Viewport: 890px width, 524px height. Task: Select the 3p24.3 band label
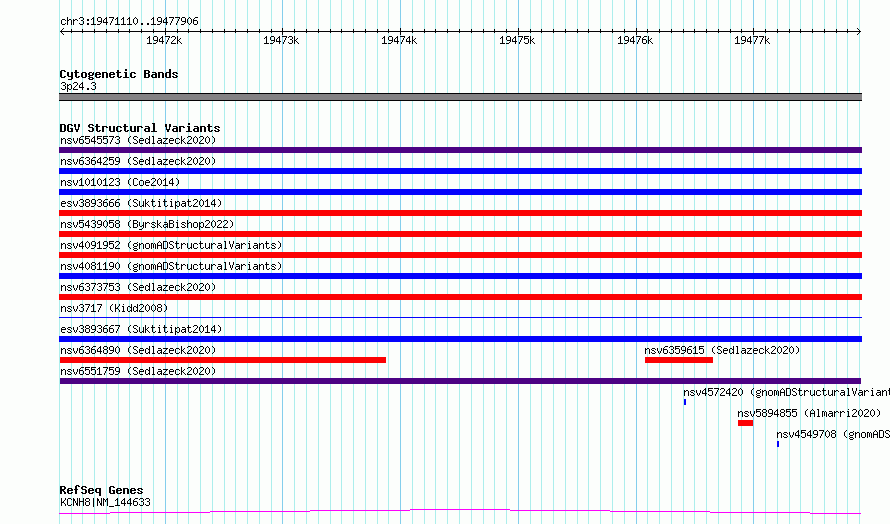point(78,86)
